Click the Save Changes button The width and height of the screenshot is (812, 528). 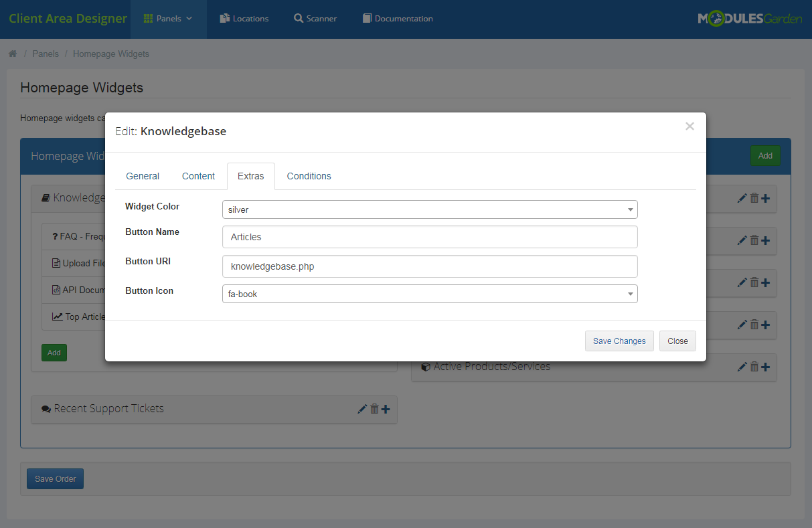[x=619, y=341]
